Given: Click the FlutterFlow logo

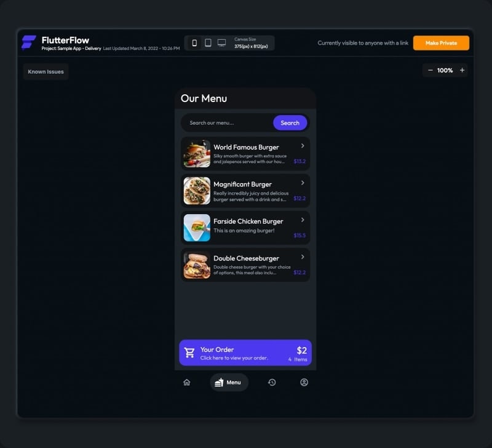Looking at the screenshot, I should tap(28, 42).
